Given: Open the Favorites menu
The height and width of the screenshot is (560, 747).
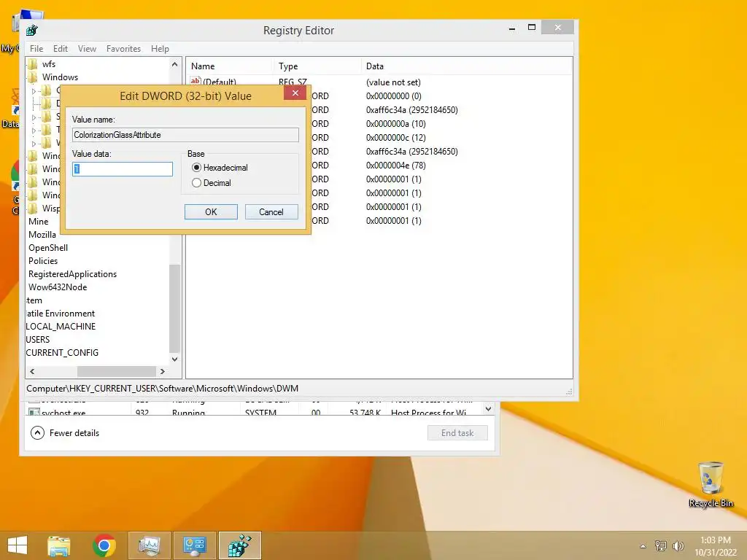Looking at the screenshot, I should (x=124, y=49).
